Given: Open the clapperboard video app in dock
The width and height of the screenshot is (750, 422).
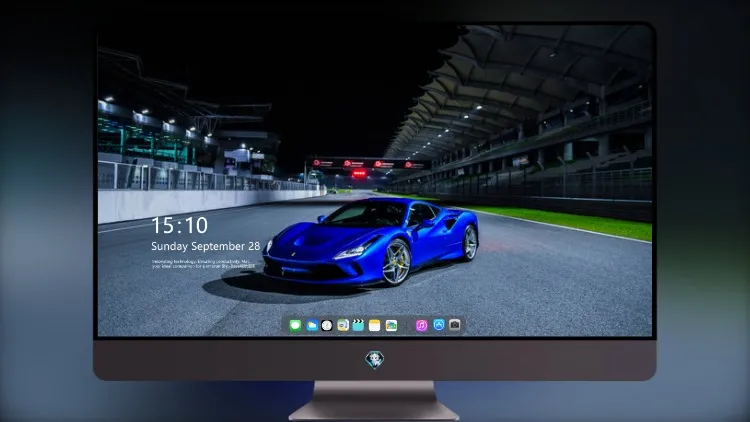Looking at the screenshot, I should point(358,326).
